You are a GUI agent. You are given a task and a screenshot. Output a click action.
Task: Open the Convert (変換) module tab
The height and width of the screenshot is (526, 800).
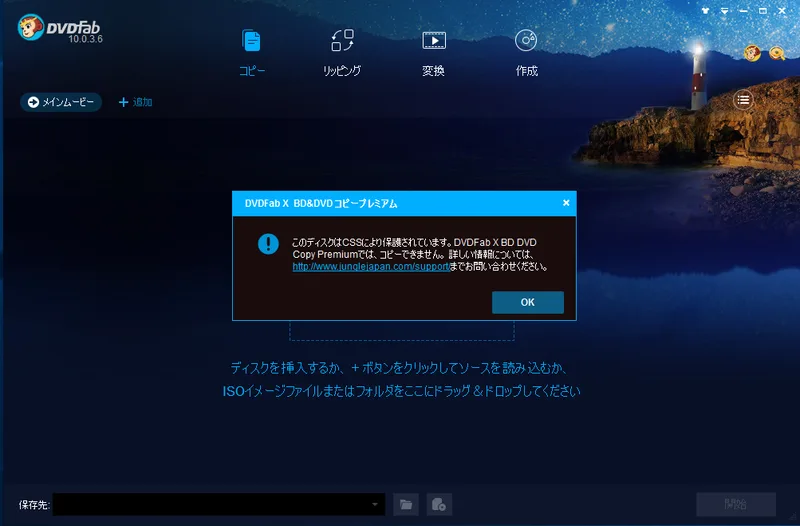tap(434, 53)
